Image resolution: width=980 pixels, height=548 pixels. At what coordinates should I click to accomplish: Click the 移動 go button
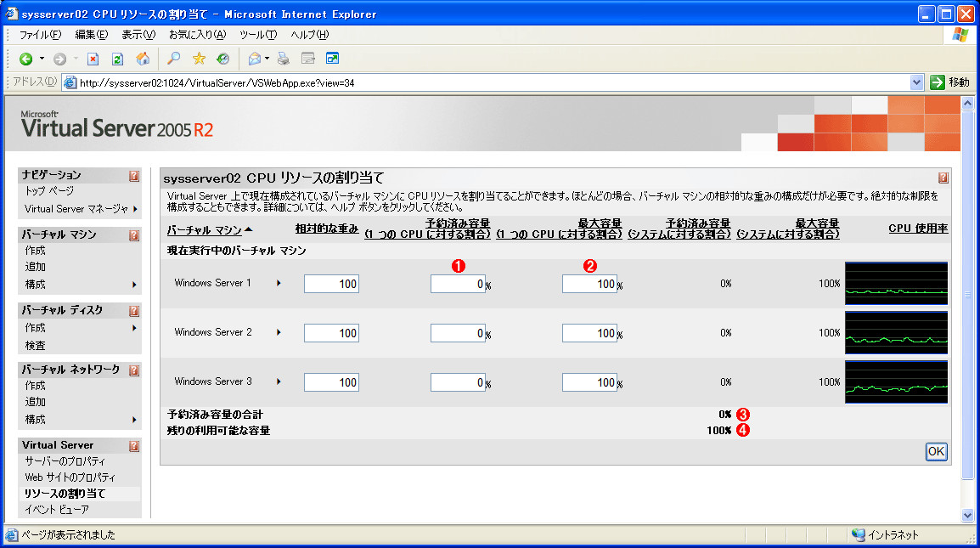tap(949, 82)
